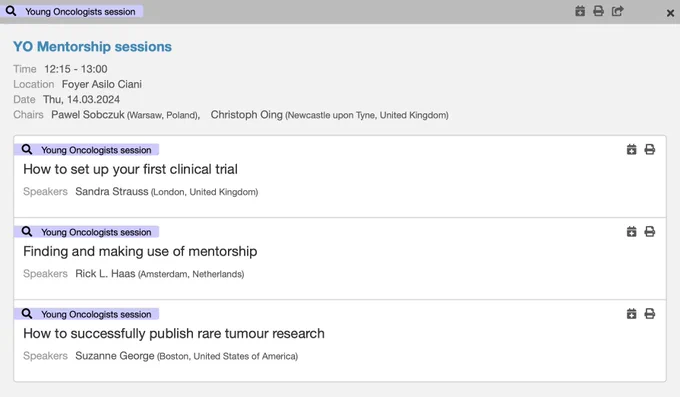680x397 pixels.
Task: Open 'Finding and making use of mentorship'
Action: pyautogui.click(x=140, y=251)
